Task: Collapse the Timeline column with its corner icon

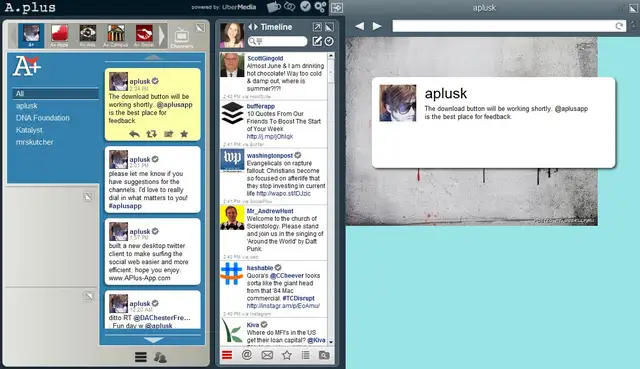Action: (x=329, y=27)
